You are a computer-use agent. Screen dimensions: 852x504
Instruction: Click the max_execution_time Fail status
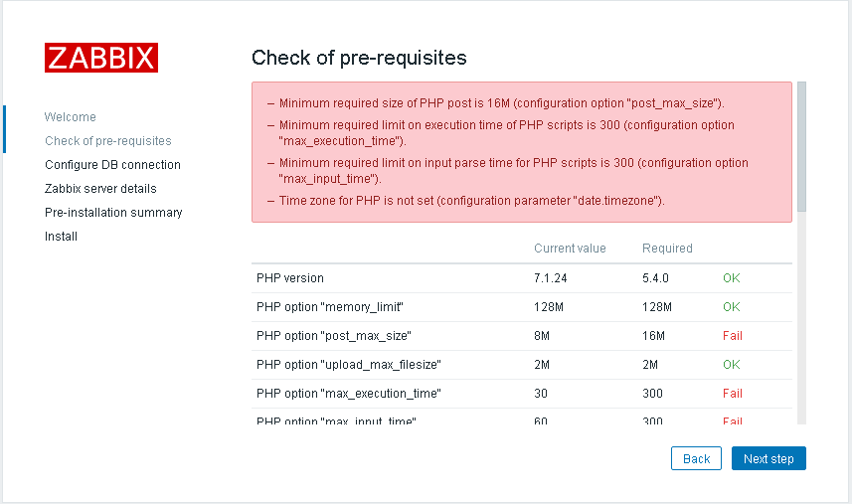pyautogui.click(x=732, y=394)
